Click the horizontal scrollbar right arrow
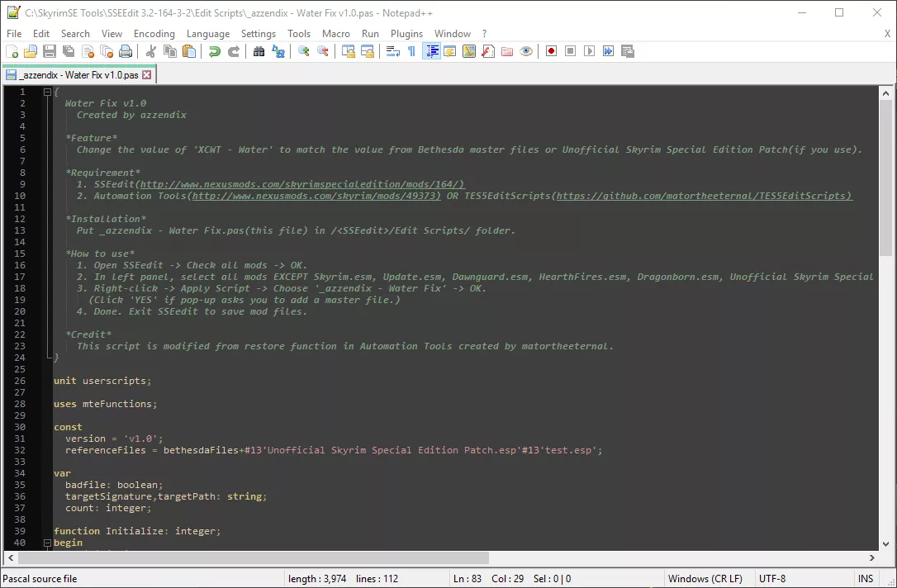 (x=872, y=557)
